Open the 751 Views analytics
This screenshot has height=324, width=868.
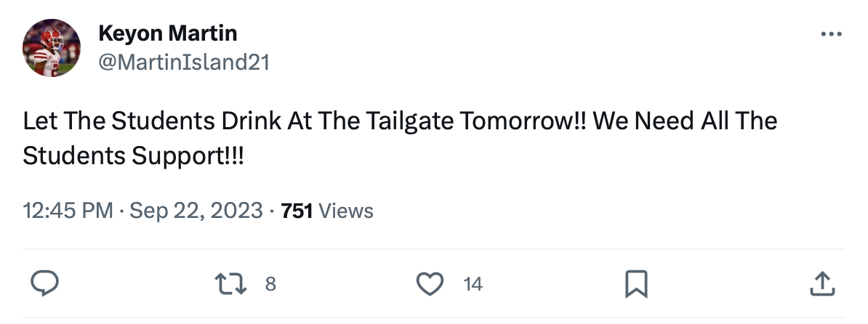tap(326, 211)
